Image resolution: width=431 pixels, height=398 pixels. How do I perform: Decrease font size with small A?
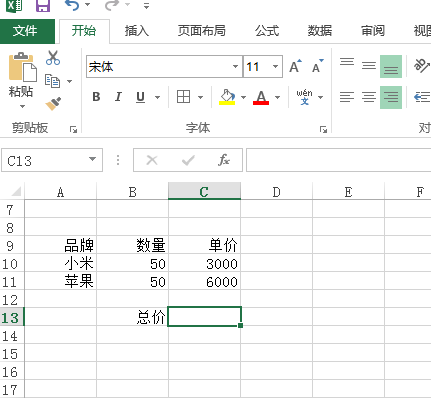click(317, 66)
